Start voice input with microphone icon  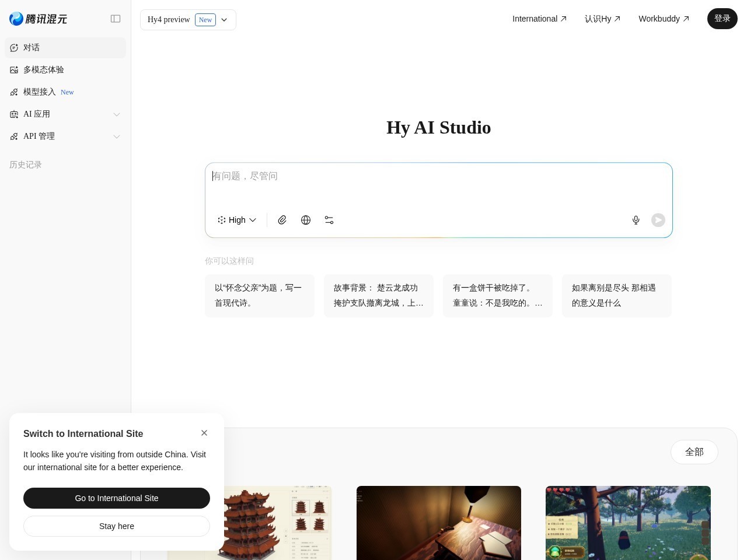pos(636,220)
